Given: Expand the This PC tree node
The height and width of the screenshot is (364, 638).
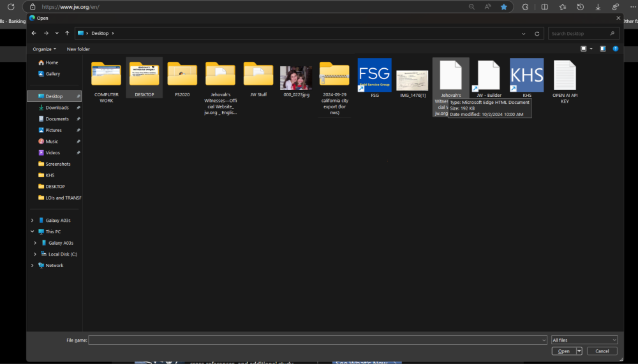Looking at the screenshot, I should [x=33, y=231].
